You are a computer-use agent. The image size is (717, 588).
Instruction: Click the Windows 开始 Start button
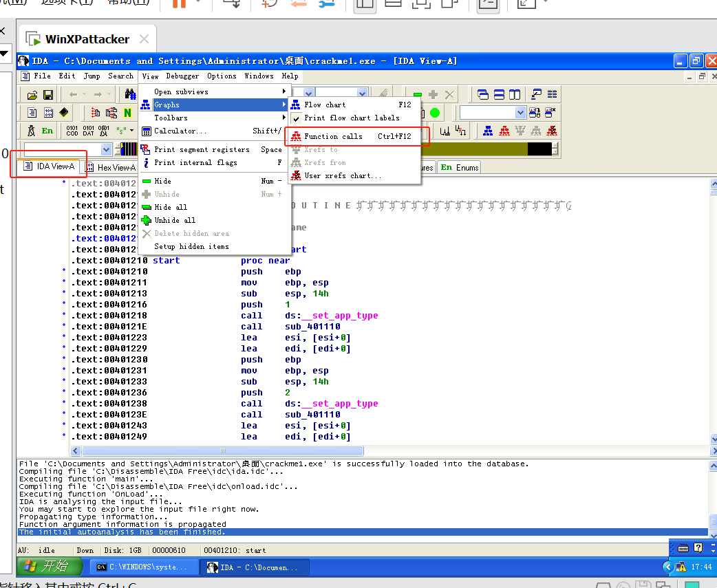pos(50,567)
